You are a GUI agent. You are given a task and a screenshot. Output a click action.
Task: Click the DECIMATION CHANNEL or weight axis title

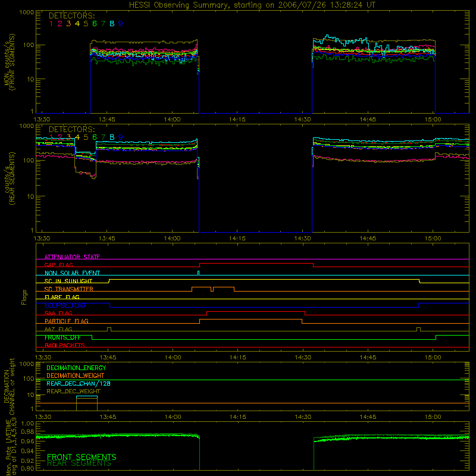(9, 387)
